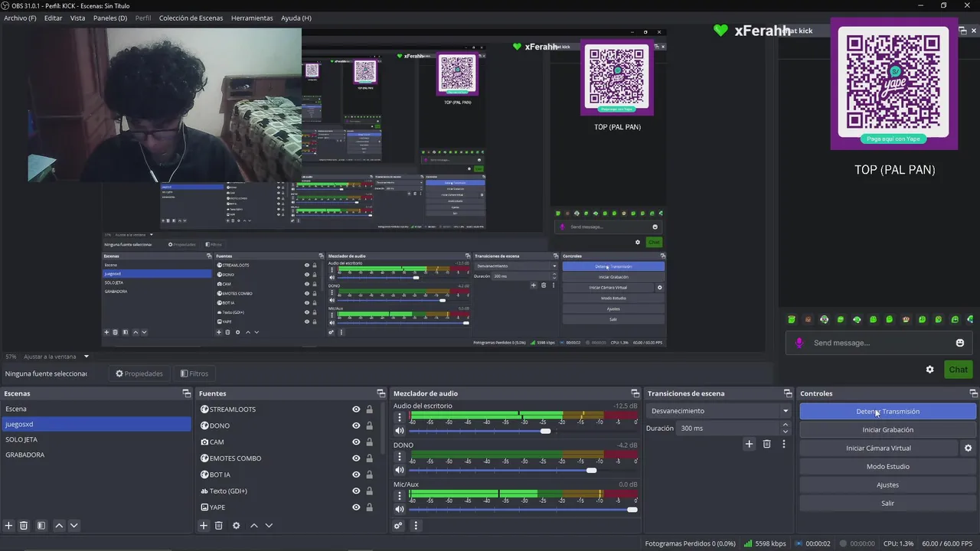
Task: Toggle Texto (GDI+) visibility
Action: point(356,491)
